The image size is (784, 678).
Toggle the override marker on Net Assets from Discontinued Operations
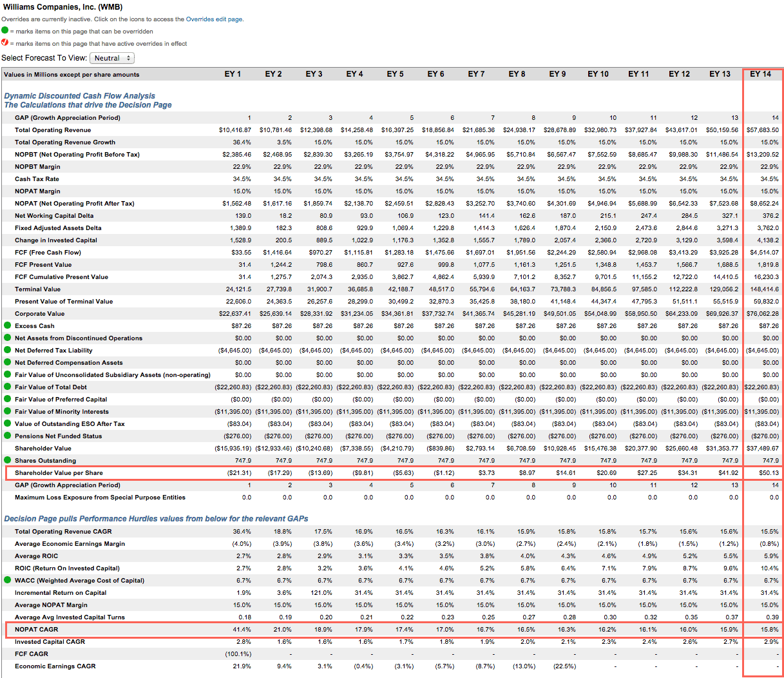click(x=7, y=338)
